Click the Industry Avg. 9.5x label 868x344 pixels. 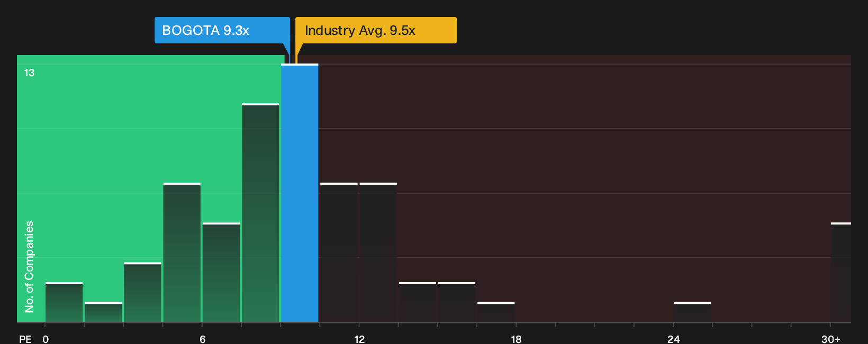click(376, 30)
